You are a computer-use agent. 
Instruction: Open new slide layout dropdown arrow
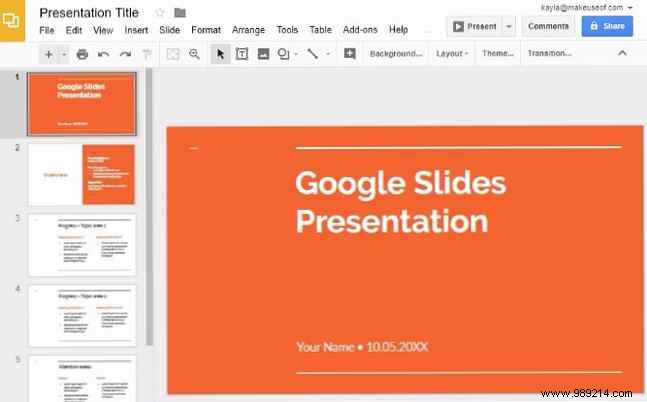tap(64, 54)
